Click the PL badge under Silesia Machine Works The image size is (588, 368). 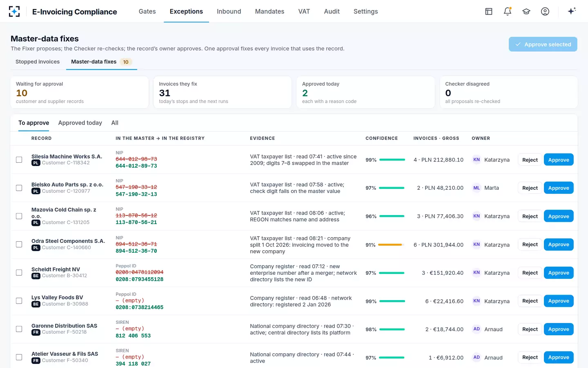[x=36, y=163]
